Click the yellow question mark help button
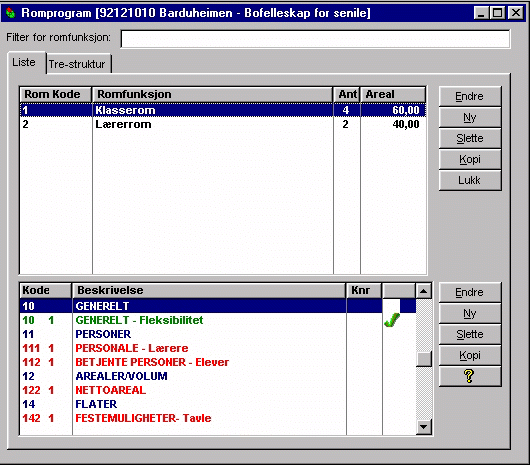 tap(469, 376)
